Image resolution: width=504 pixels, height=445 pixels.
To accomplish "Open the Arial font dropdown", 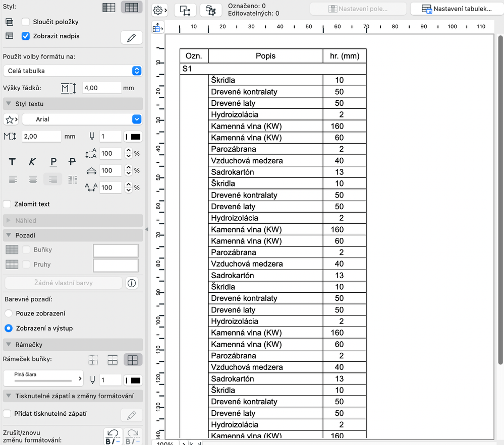I will click(82, 119).
